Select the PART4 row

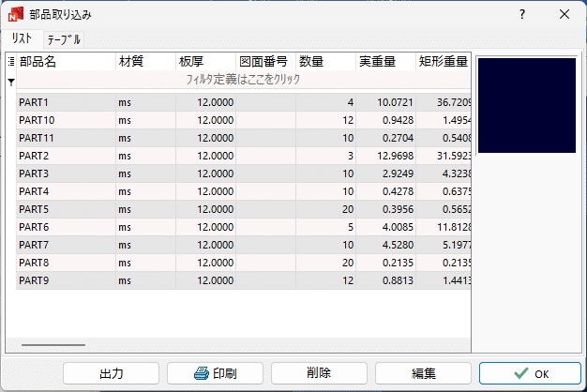click(244, 191)
